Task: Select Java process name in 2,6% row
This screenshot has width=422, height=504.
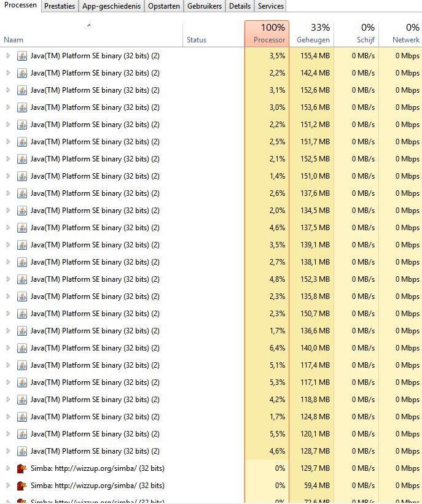Action: pyautogui.click(x=95, y=193)
